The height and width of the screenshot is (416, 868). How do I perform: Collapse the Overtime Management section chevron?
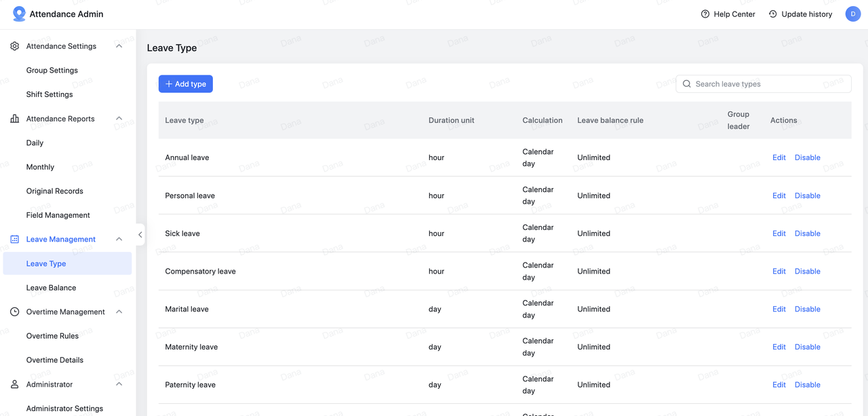coord(119,312)
